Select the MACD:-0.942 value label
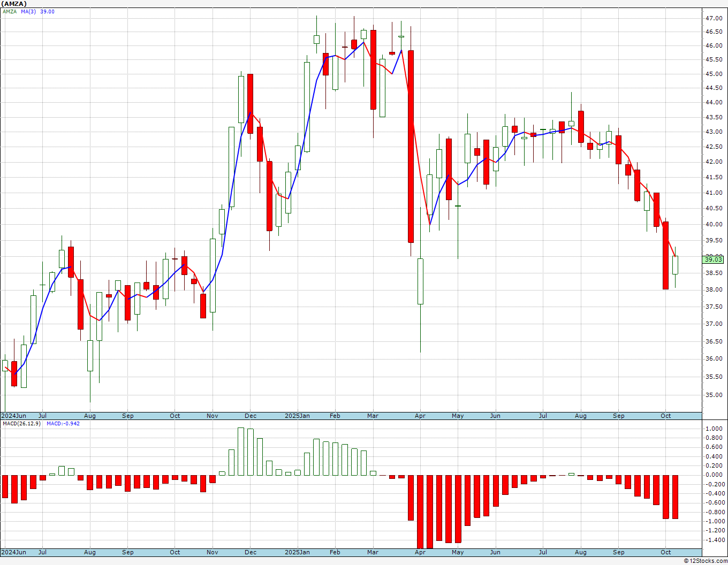The image size is (728, 565). pos(63,423)
